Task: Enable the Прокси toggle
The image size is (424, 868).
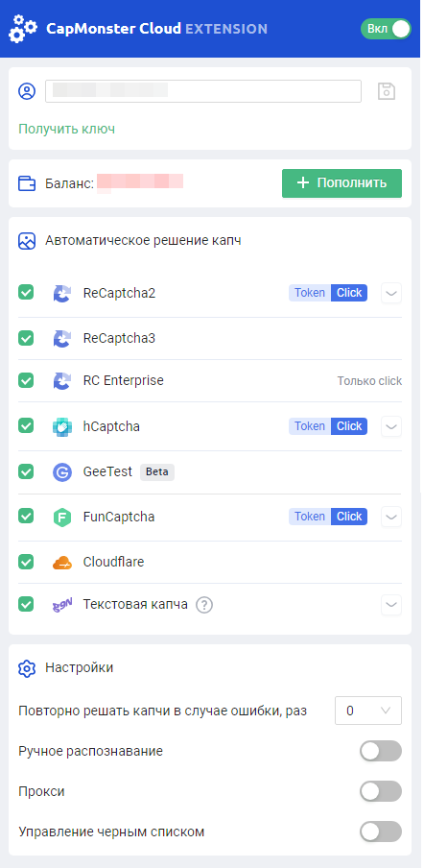Action: (x=380, y=791)
